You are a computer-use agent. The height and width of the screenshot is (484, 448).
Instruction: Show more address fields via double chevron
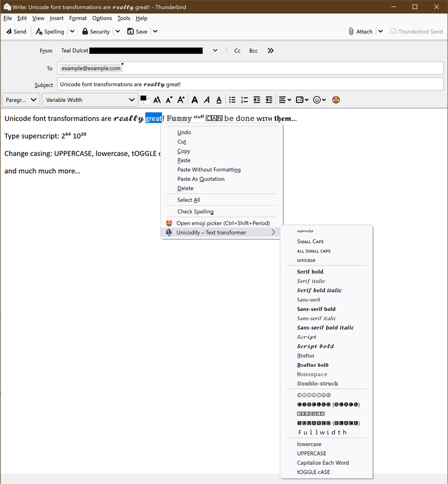[271, 51]
